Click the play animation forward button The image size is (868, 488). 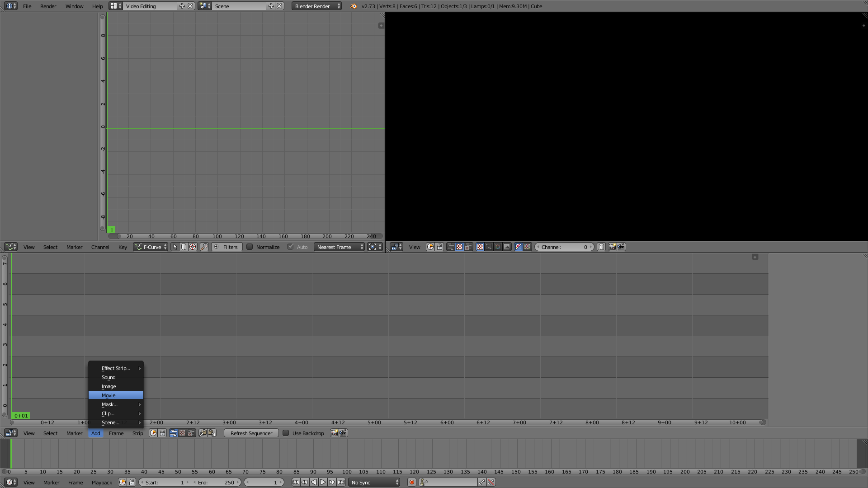coord(323,483)
